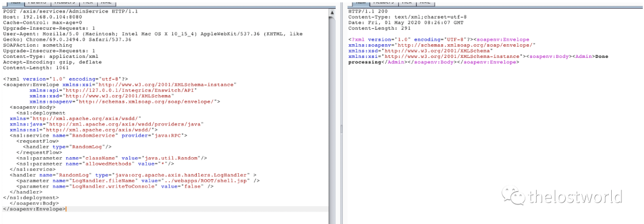Click the Accept-Encoding: gzip, deflate header
Viewport: 644px width, 224px height.
tap(52, 62)
